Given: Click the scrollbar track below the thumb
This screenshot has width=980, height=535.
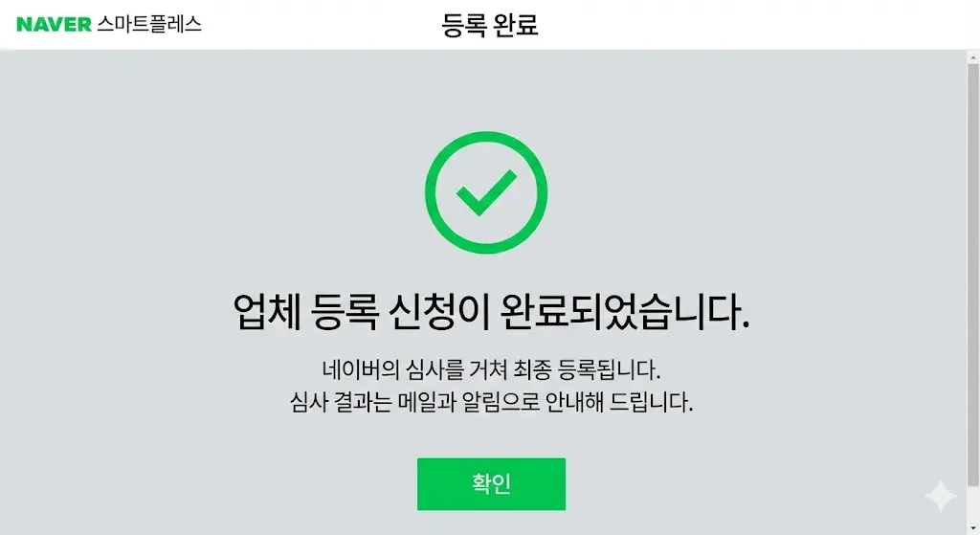Looking at the screenshot, I should point(973,504).
